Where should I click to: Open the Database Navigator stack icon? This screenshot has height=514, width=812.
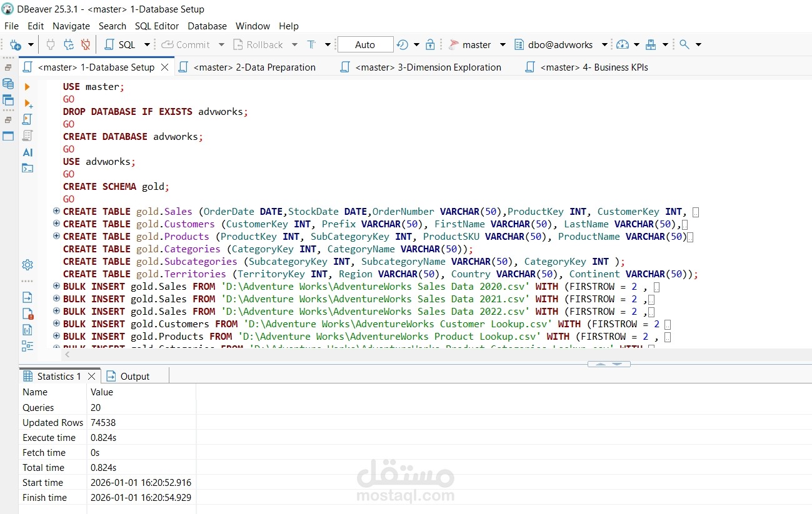[x=8, y=84]
